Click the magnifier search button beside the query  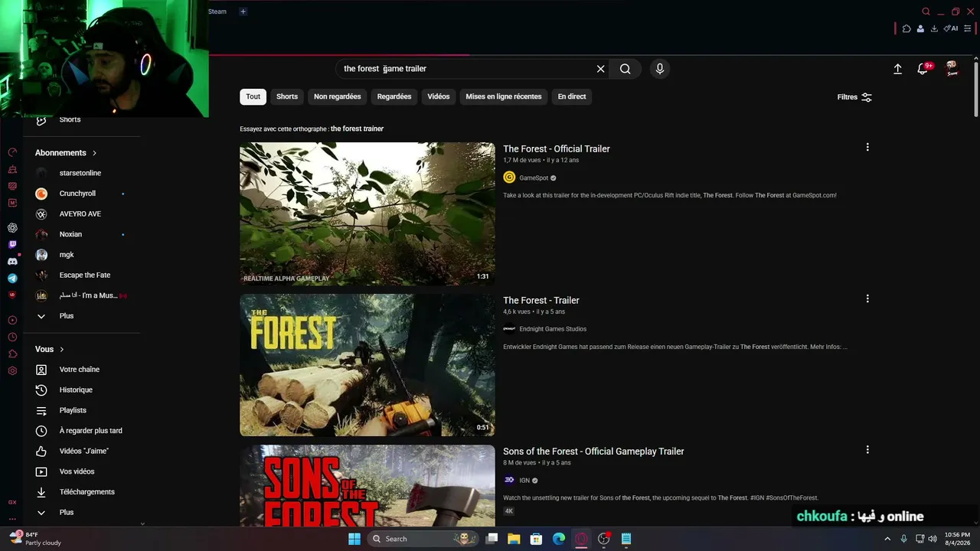pos(626,69)
